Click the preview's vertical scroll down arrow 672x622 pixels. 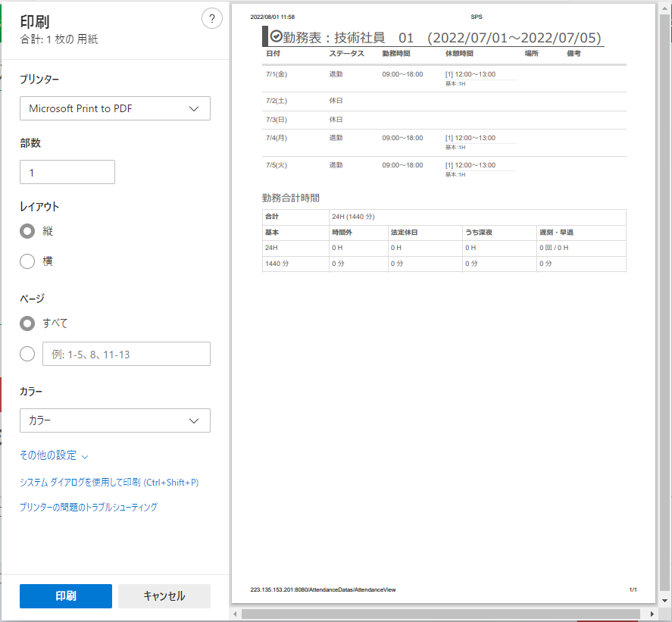pos(664,599)
